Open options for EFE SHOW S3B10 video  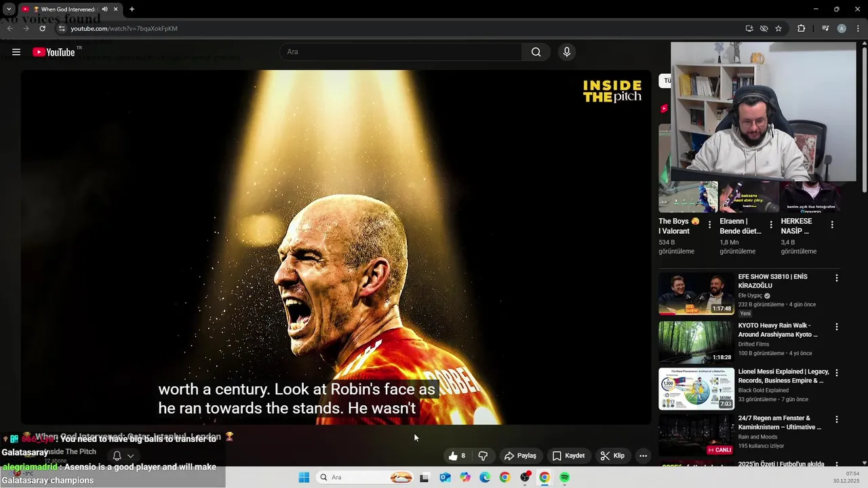[836, 278]
